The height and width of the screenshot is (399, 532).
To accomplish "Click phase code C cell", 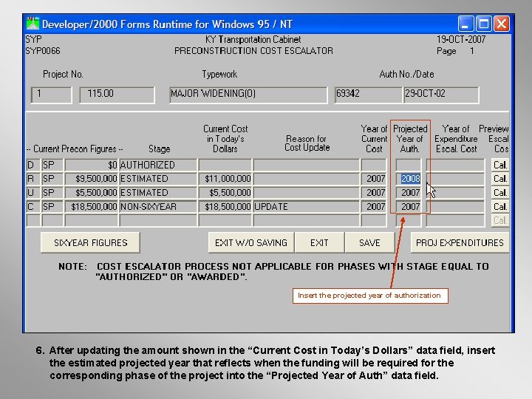I will pyautogui.click(x=33, y=207).
